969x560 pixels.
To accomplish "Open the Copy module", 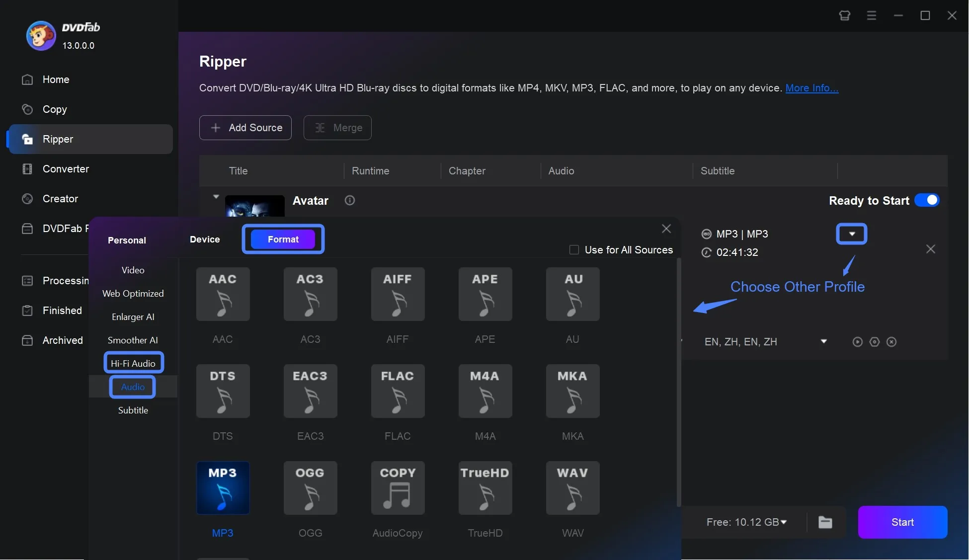I will click(x=55, y=109).
